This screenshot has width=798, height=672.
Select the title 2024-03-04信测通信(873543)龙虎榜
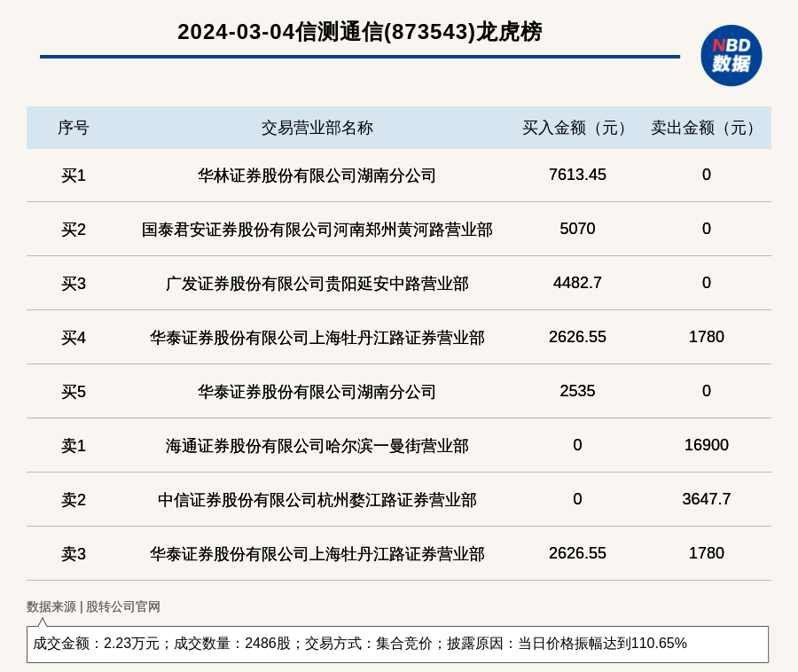[x=359, y=32]
